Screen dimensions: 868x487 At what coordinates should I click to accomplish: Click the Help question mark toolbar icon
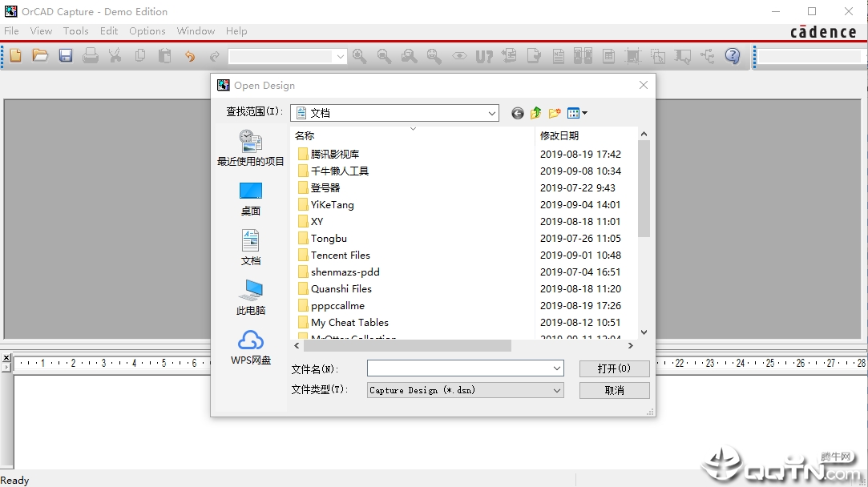[733, 56]
